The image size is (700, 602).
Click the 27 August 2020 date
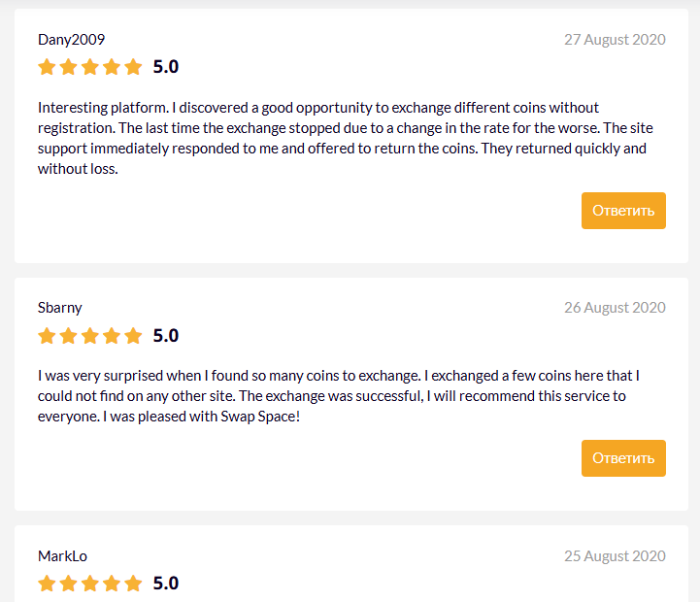[615, 40]
